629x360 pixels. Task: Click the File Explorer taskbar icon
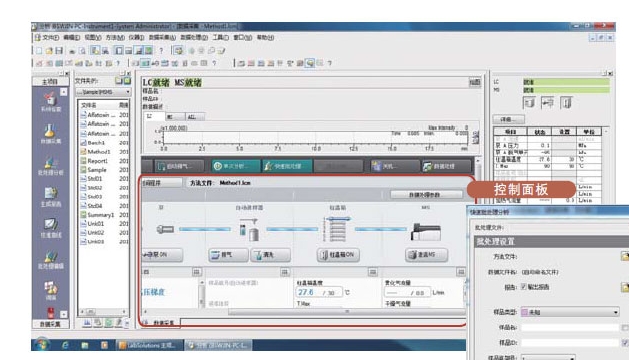tap(85, 345)
